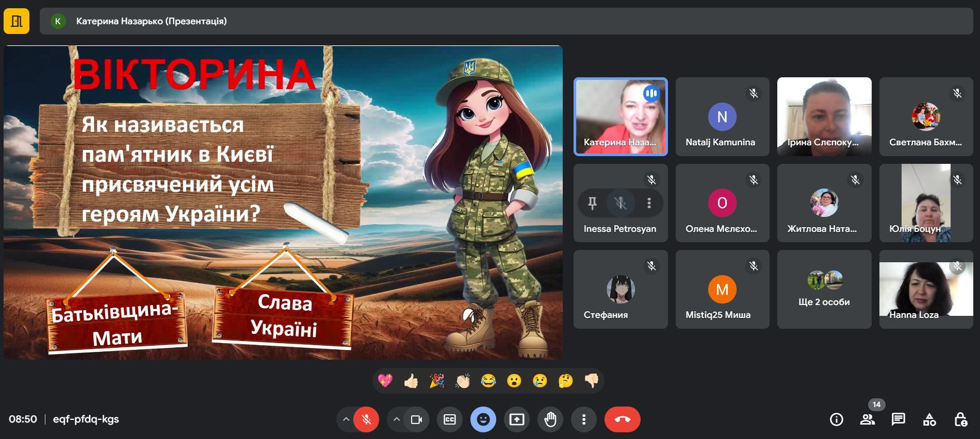Image resolution: width=980 pixels, height=439 pixels.
Task: Open the people list panel
Action: point(867,419)
